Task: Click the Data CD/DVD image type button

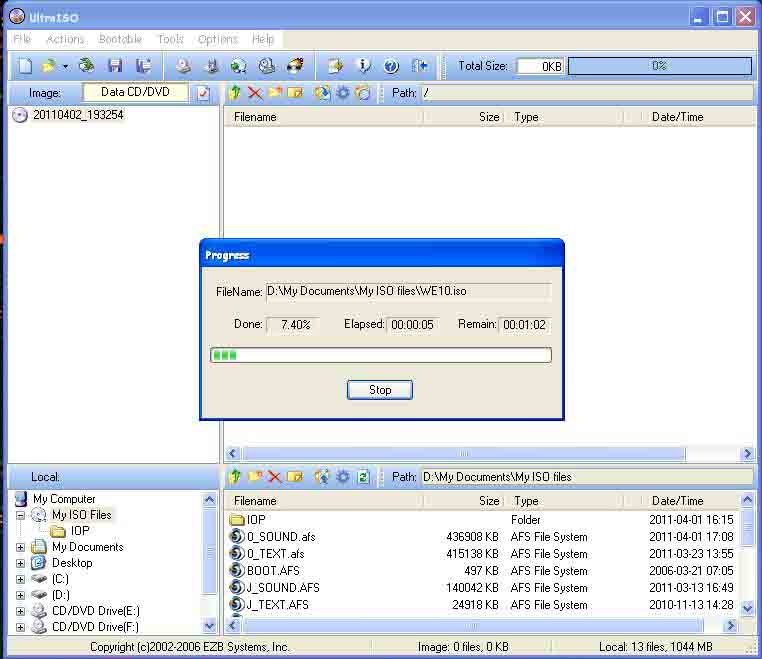Action: coord(135,92)
